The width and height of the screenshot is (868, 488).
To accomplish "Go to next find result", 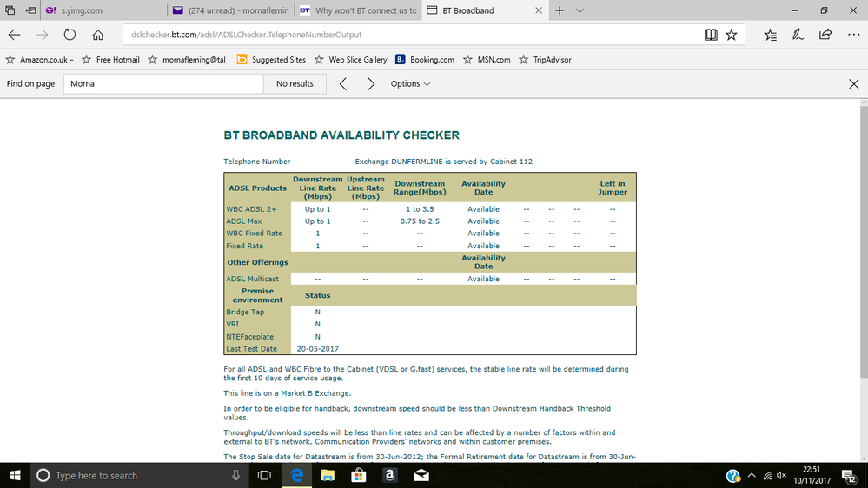I will point(371,84).
